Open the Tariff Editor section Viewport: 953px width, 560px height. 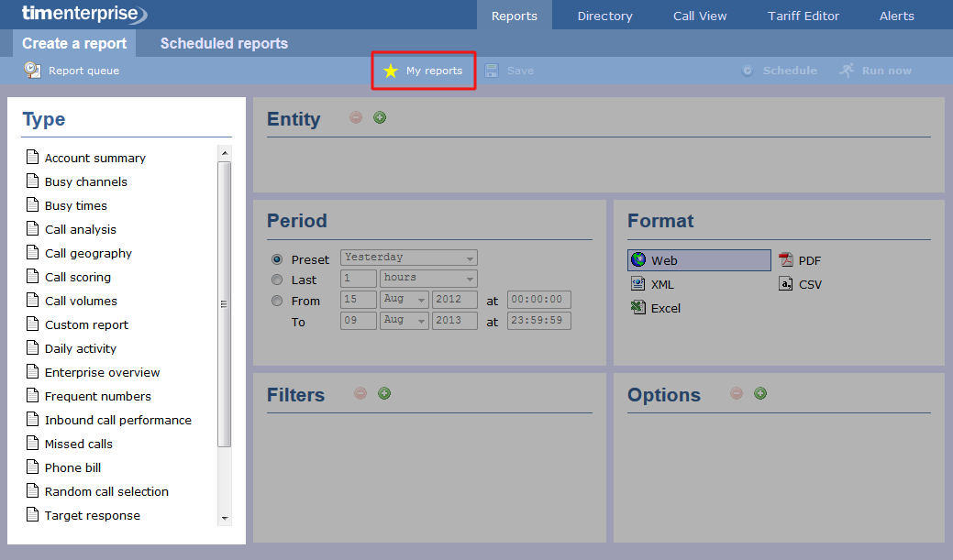click(x=803, y=15)
